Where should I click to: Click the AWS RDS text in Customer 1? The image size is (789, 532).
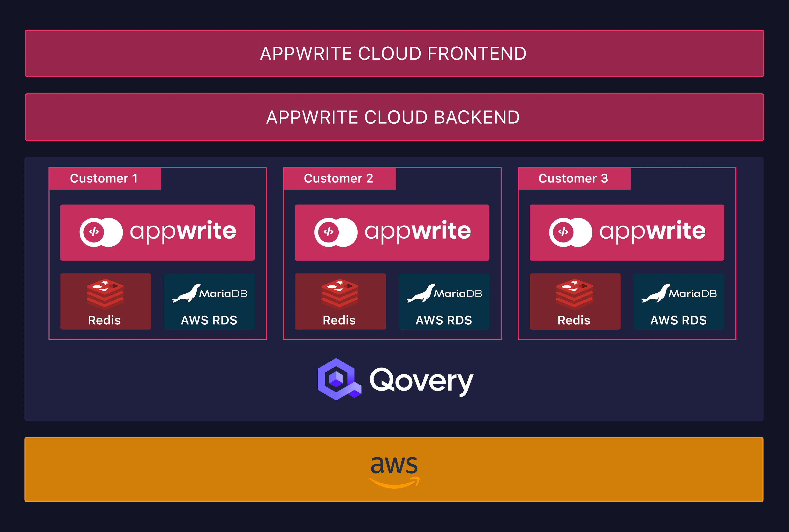(209, 320)
